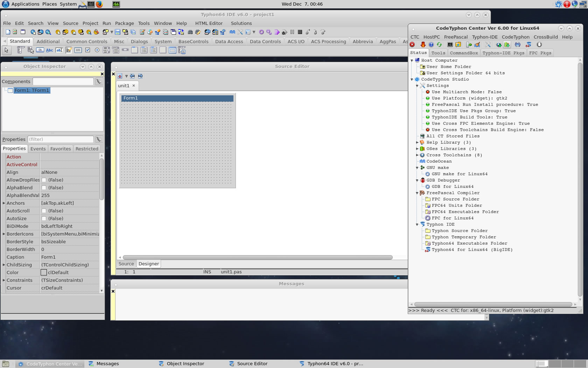This screenshot has width=588, height=368.
Task: Expand the Cross Toolchains (8) node
Action: pos(417,155)
